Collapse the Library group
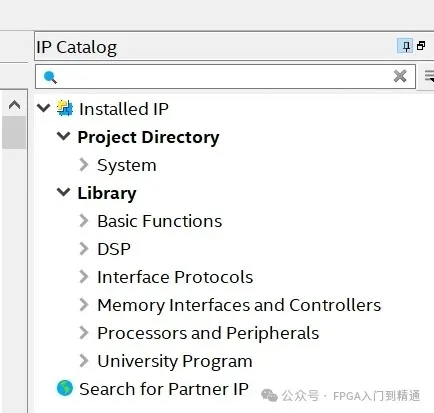 [63, 192]
